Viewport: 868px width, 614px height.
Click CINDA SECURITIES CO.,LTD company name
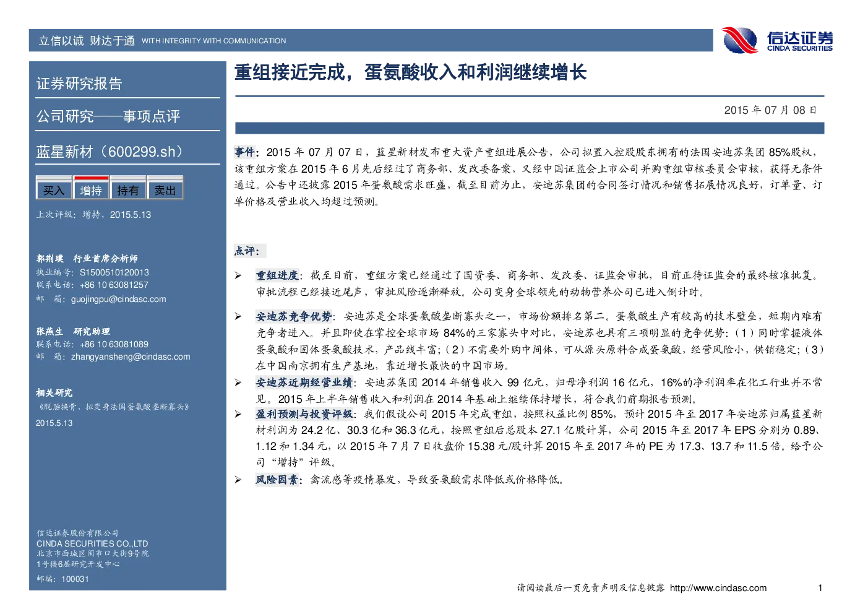(92, 543)
